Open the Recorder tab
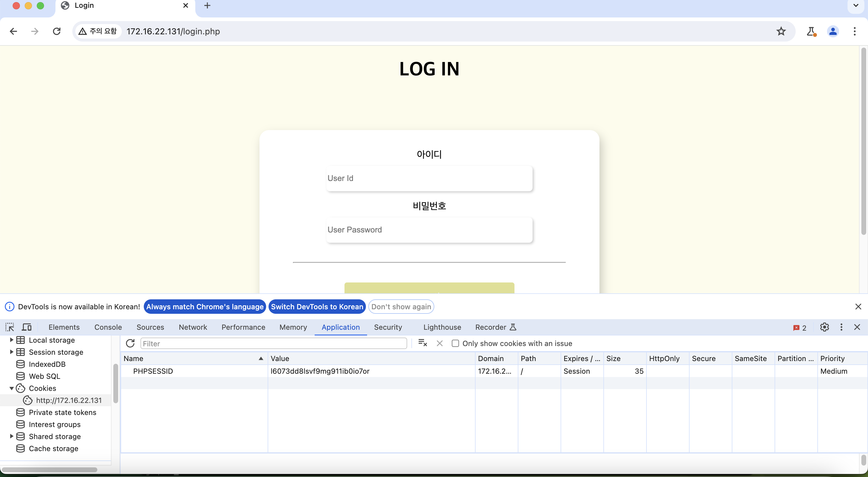 (496, 327)
